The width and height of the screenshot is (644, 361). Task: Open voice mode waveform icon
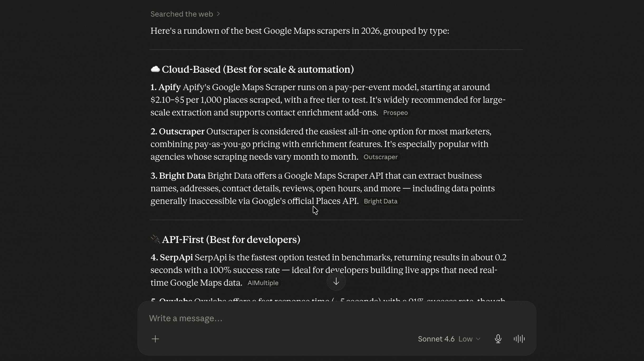(519, 339)
